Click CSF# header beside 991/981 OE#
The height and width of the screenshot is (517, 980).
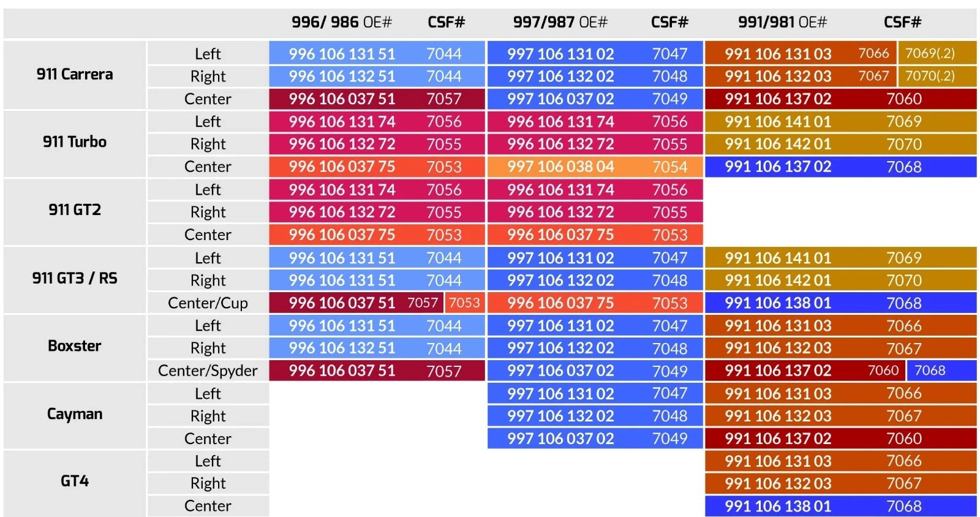click(x=902, y=23)
